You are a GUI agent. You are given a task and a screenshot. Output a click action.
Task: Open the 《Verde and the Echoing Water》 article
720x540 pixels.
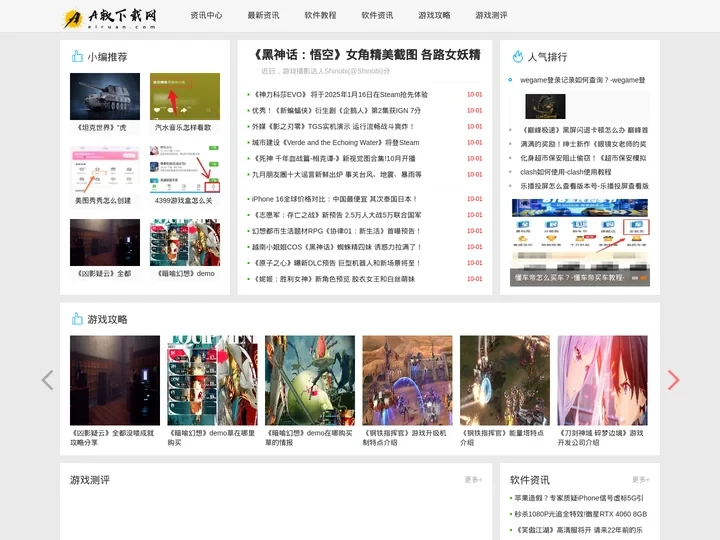pos(335,142)
